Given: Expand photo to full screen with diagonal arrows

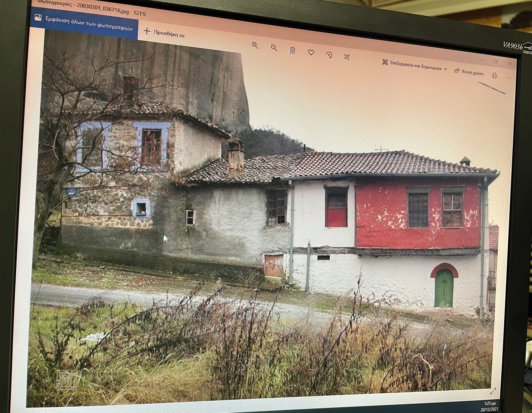Looking at the screenshot, I should click(x=493, y=391).
